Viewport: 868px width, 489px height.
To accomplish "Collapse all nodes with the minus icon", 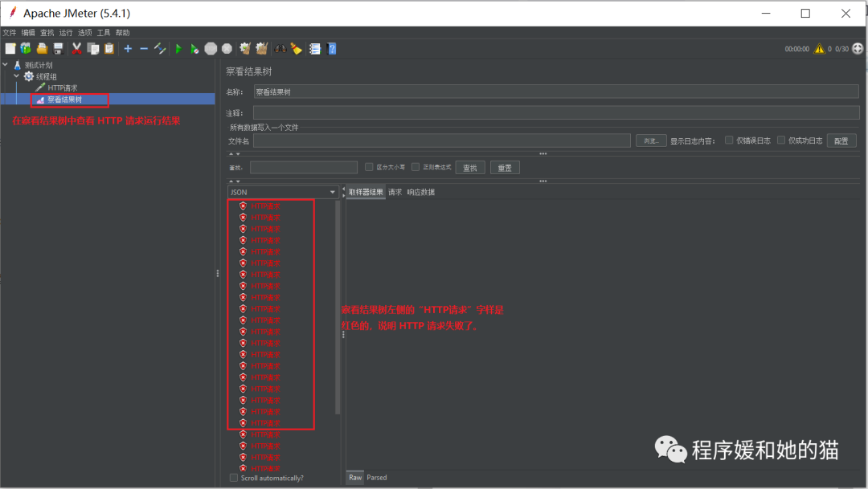I will [144, 49].
